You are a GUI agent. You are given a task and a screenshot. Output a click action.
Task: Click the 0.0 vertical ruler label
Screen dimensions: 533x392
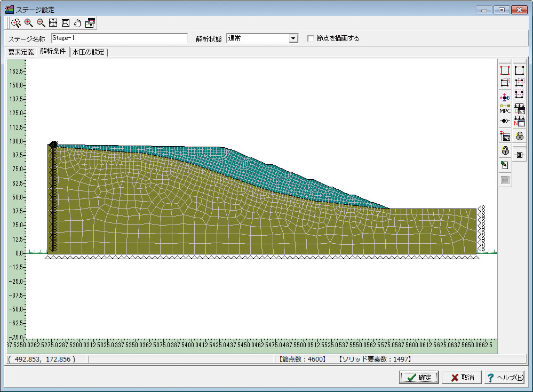(19, 253)
